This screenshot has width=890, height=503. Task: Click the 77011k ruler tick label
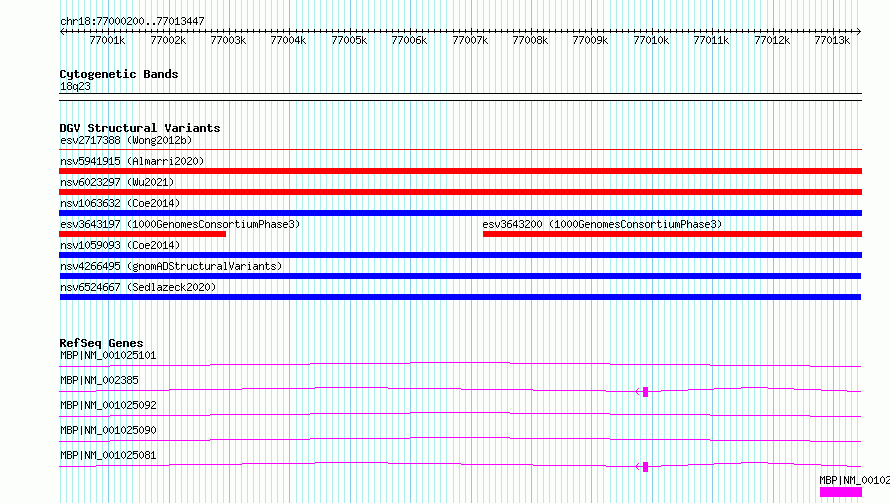[711, 40]
